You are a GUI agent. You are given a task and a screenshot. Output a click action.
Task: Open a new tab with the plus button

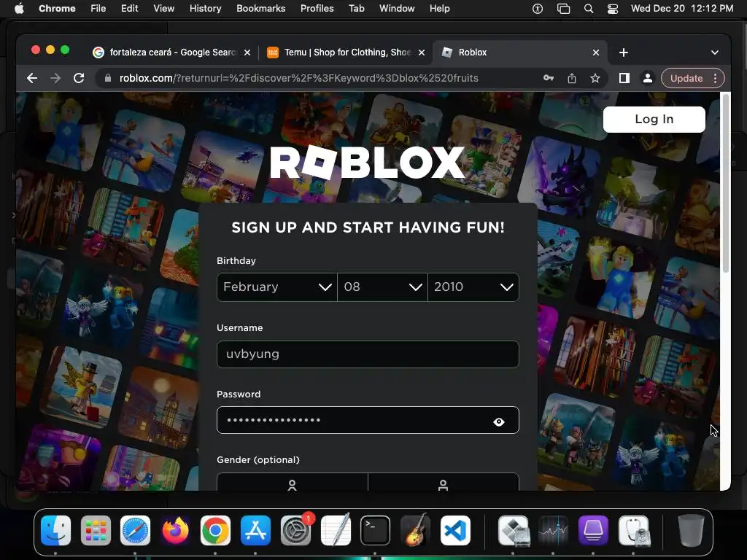[624, 52]
